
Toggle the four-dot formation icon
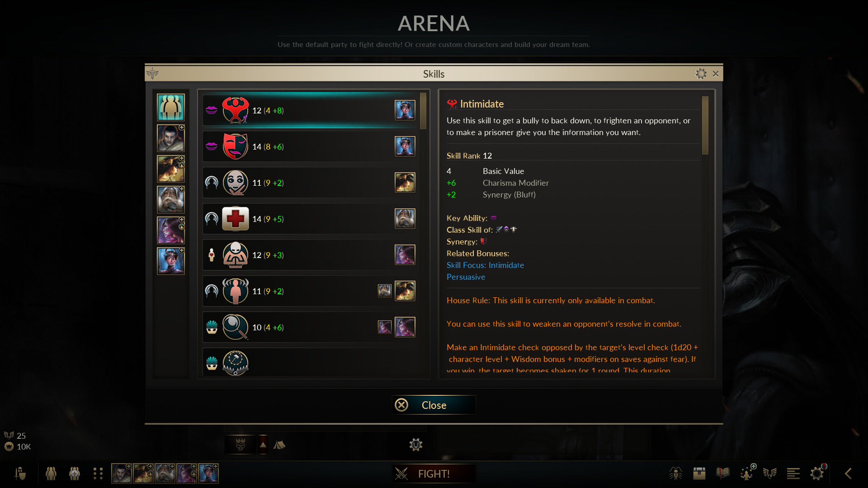(98, 473)
